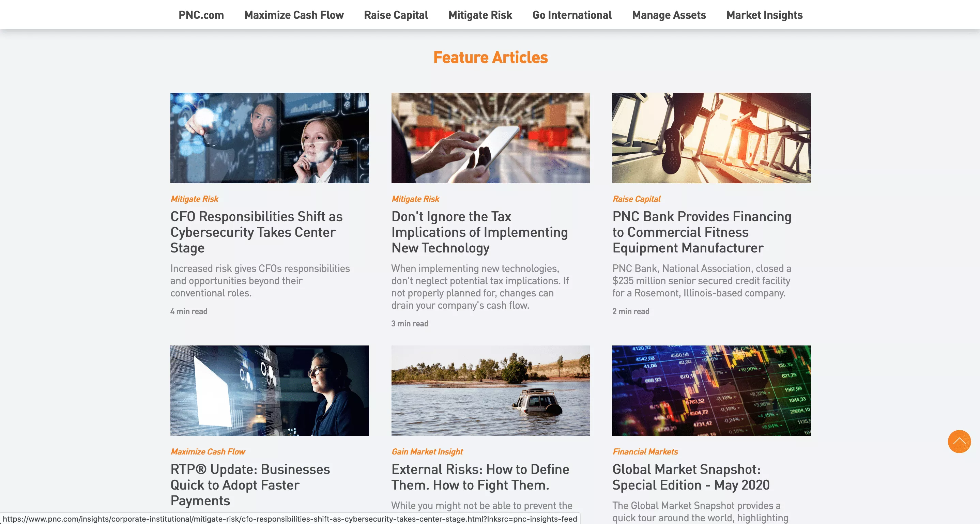Click the flooded vehicle article image
The image size is (980, 524).
coord(490,391)
